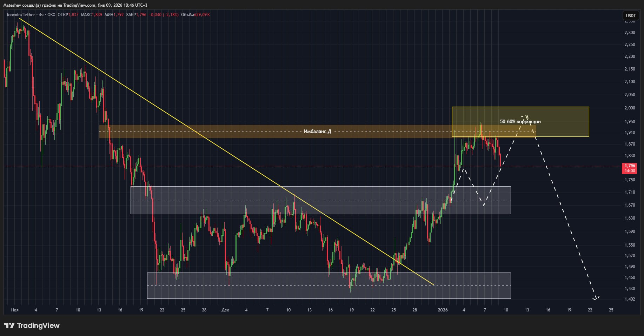The height and width of the screenshot is (336, 644).
Task: Click the TradingView logo icon
Action: pos(9,325)
